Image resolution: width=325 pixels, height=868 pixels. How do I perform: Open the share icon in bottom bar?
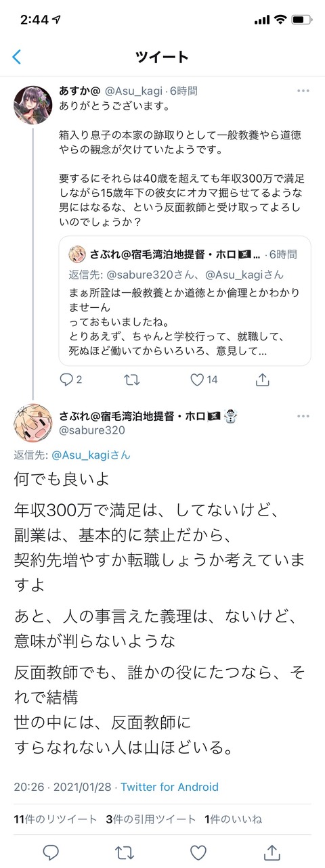(272, 850)
